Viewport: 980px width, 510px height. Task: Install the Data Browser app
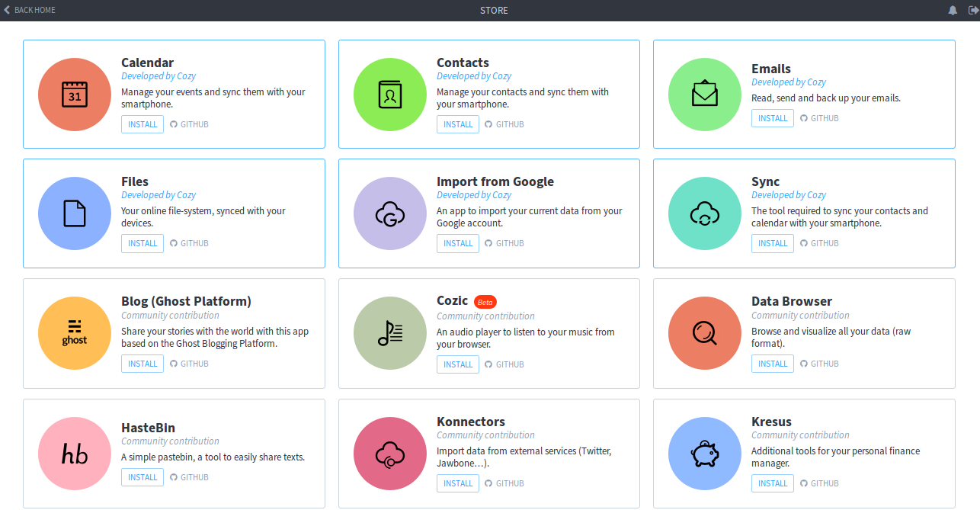click(x=773, y=364)
